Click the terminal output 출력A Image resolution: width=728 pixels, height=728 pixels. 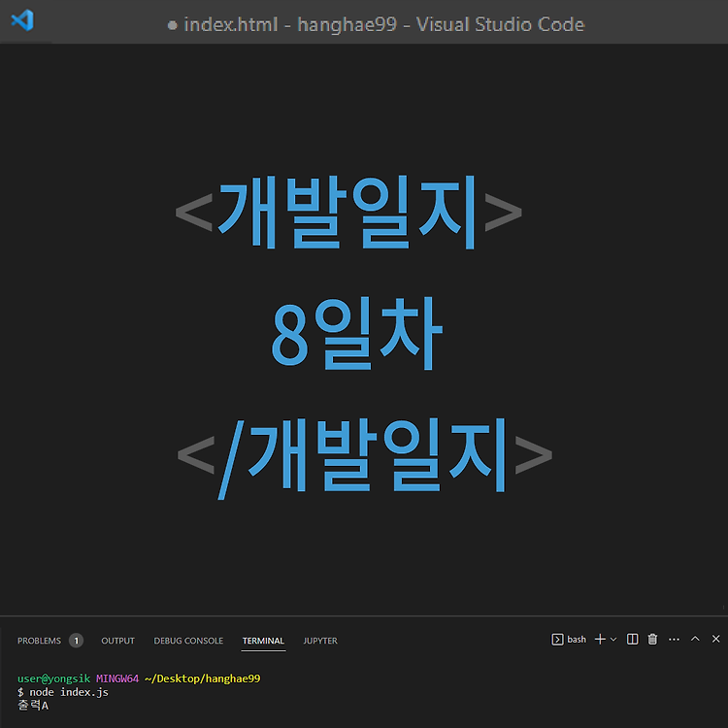coord(33,706)
